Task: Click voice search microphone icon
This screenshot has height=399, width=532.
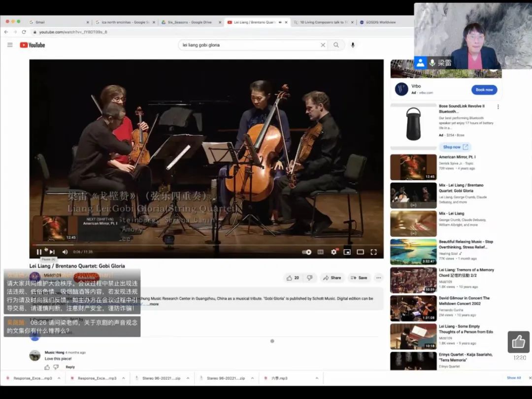Action: (353, 45)
